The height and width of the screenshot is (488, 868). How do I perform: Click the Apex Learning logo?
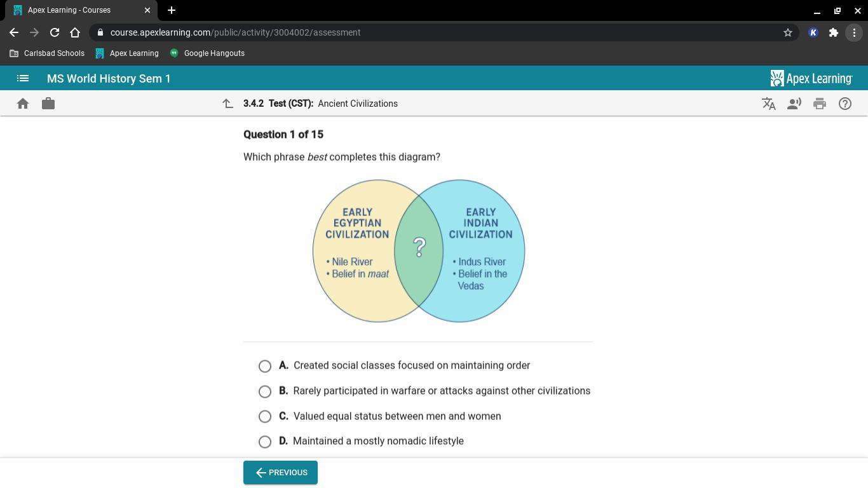click(x=811, y=78)
